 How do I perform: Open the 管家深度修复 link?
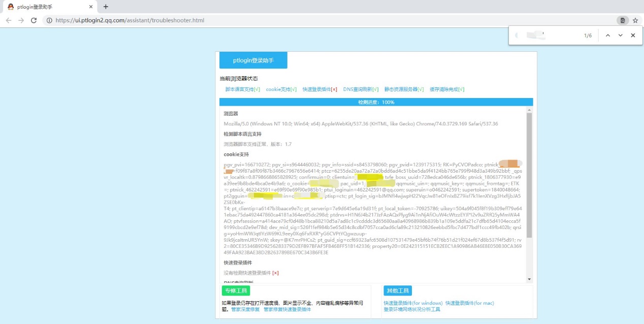[245, 309]
